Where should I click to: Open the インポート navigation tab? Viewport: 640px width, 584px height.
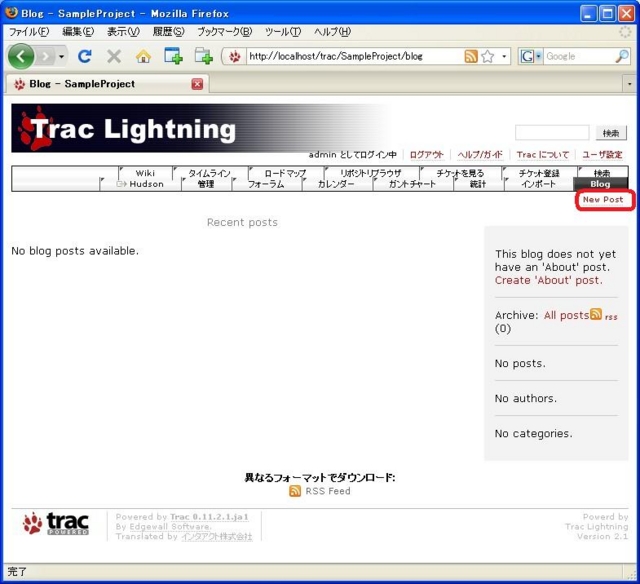(x=538, y=184)
